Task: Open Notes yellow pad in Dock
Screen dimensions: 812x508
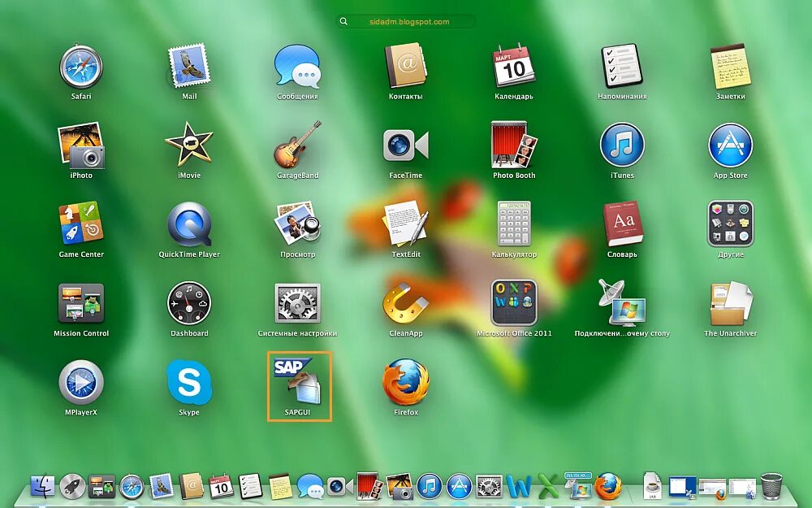Action: 280,487
